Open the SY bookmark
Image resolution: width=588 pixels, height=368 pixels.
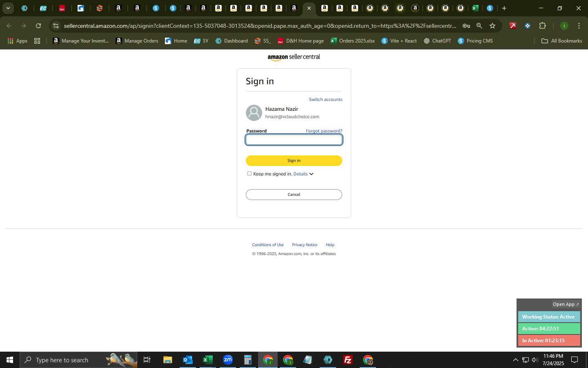tap(201, 41)
